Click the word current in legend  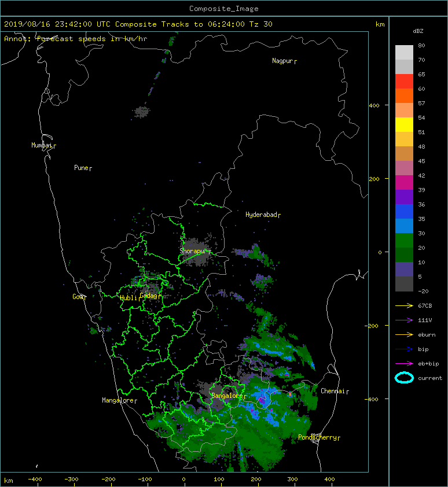click(x=430, y=378)
